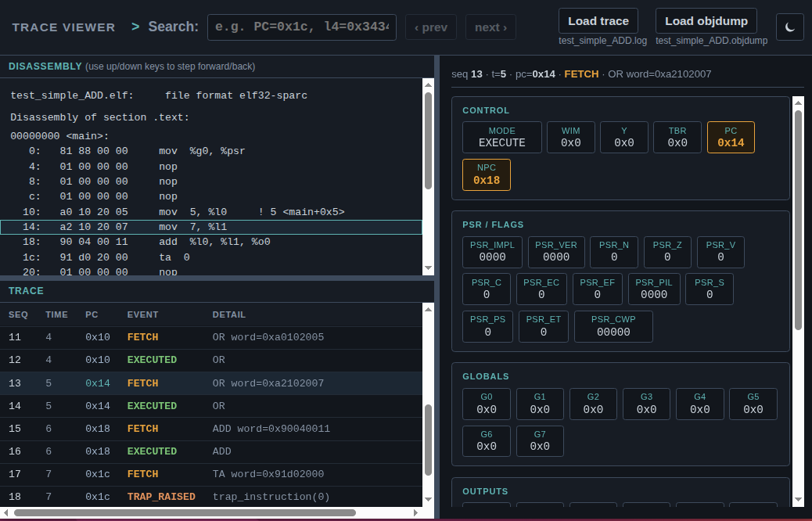Viewport: 812px width, 521px height.
Task: Select trace row seq 17 FETCH TA
Action: tap(211, 474)
